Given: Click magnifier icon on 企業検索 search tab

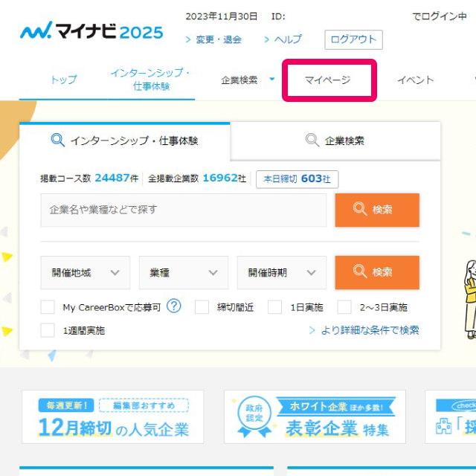Looking at the screenshot, I should [x=312, y=140].
